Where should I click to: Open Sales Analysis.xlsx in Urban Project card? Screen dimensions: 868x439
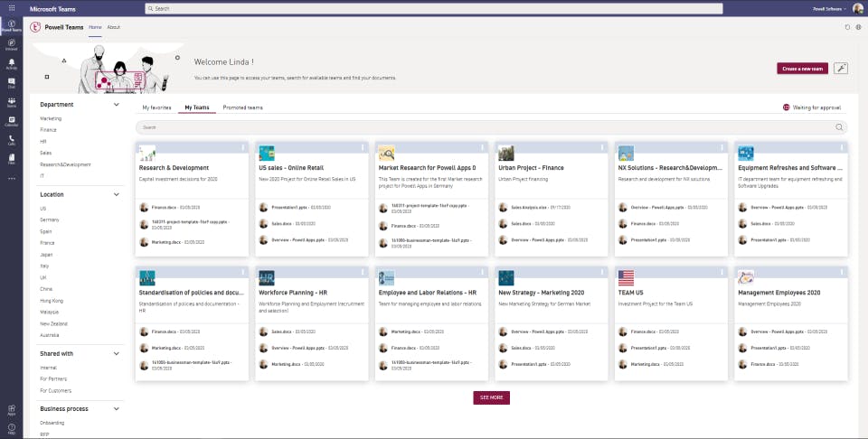(x=529, y=208)
